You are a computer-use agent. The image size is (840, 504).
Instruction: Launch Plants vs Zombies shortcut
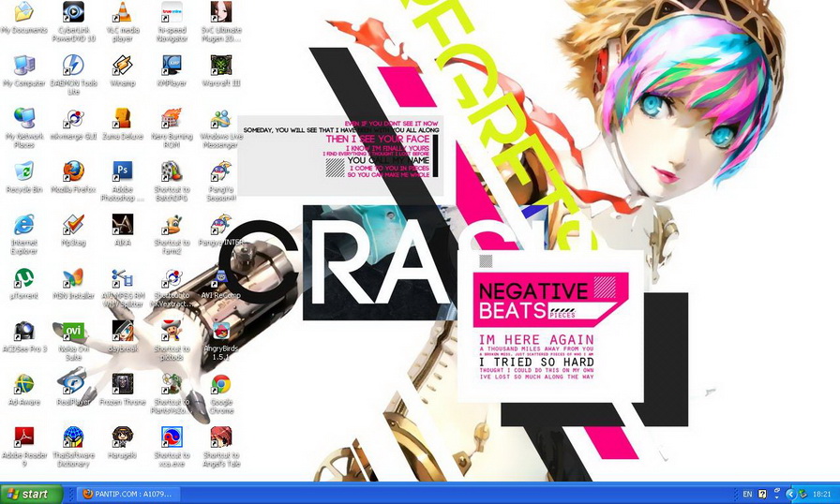[x=172, y=383]
